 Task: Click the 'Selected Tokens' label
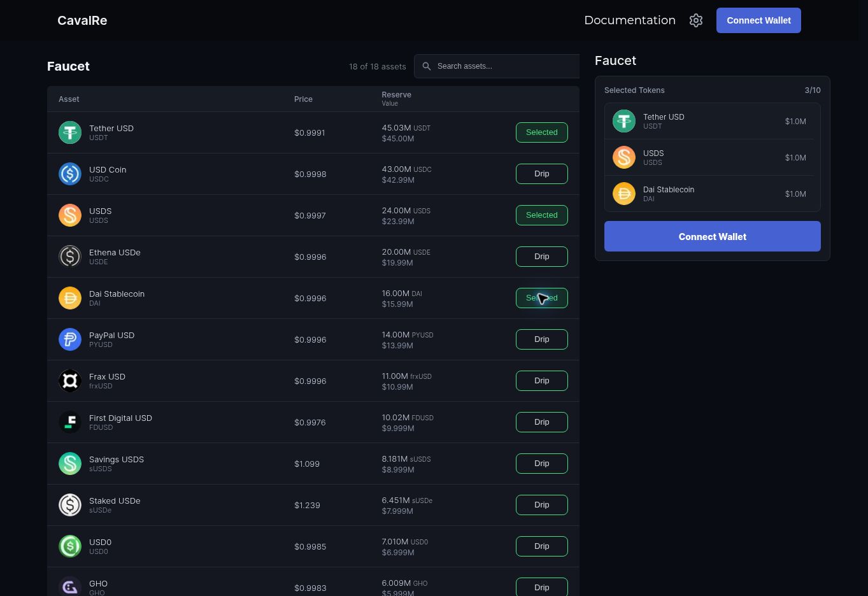pos(634,90)
